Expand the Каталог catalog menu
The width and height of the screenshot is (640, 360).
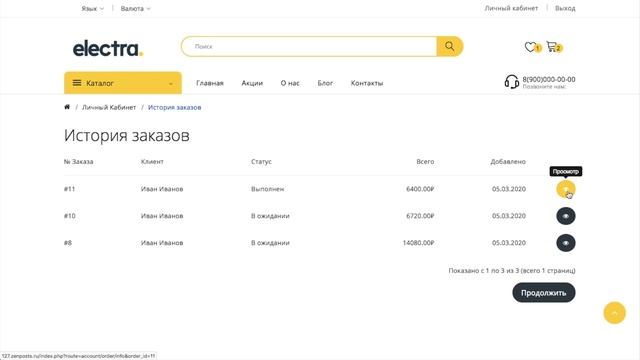click(123, 83)
